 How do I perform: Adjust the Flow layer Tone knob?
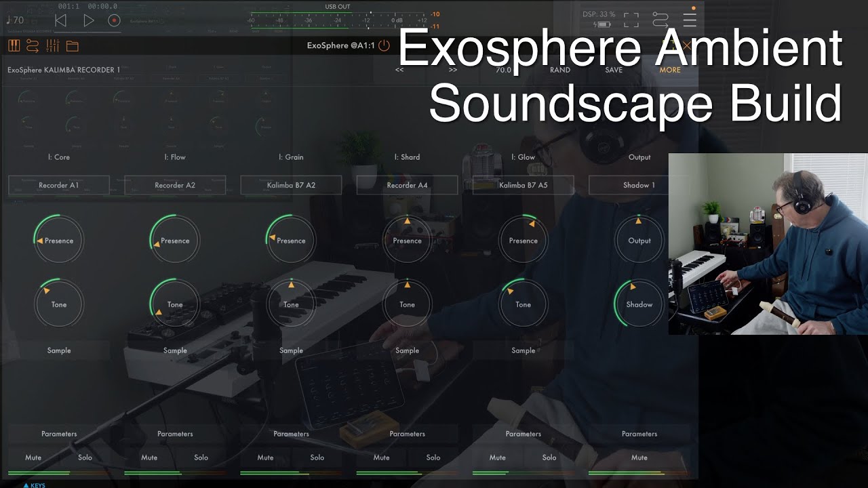[x=175, y=304]
